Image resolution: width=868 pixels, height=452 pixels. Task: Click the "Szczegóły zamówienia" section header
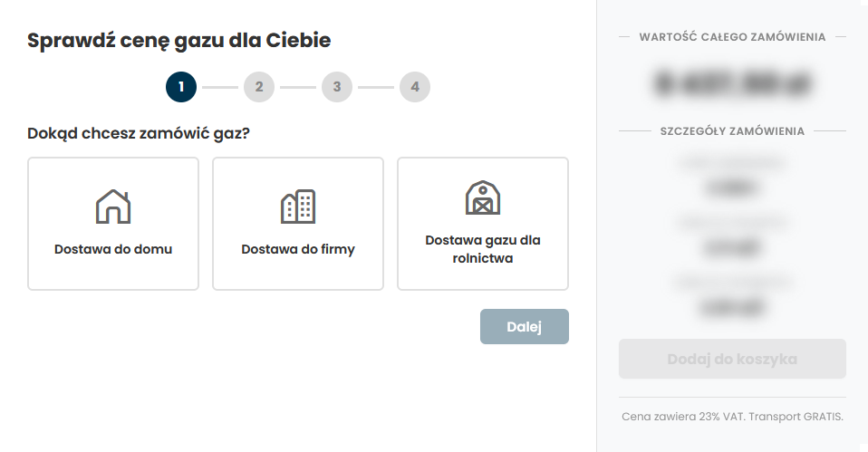click(732, 131)
